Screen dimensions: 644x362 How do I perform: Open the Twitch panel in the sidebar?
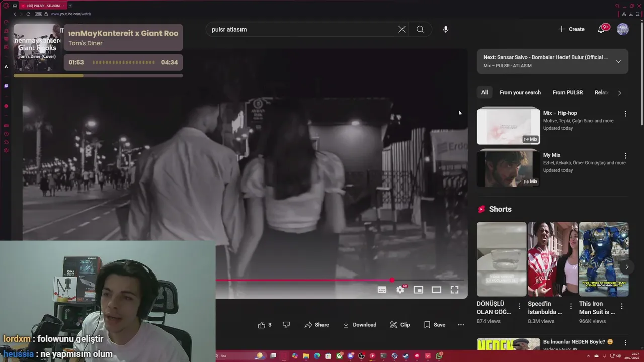coord(6,86)
